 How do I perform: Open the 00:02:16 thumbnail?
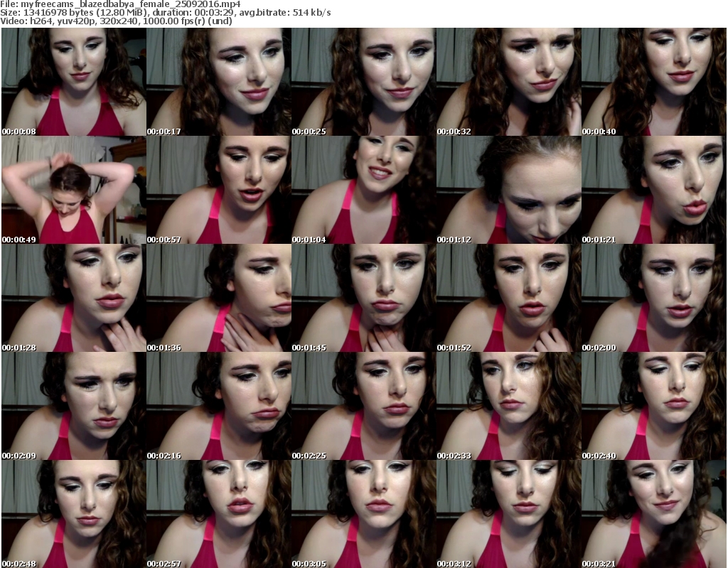pos(218,407)
